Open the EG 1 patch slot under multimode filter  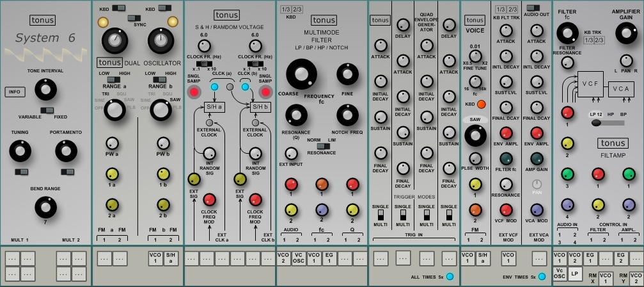tap(329, 258)
